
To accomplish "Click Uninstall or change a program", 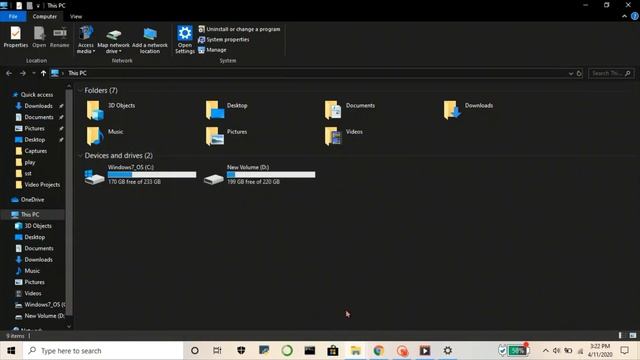I will click(239, 29).
